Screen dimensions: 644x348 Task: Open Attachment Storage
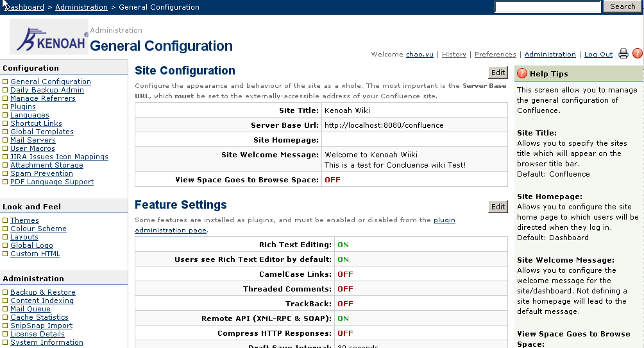(x=47, y=165)
